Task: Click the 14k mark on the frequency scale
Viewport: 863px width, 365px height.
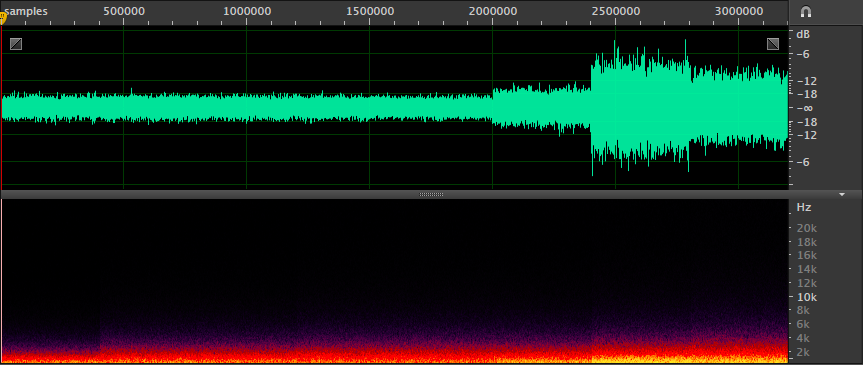Action: click(x=806, y=269)
